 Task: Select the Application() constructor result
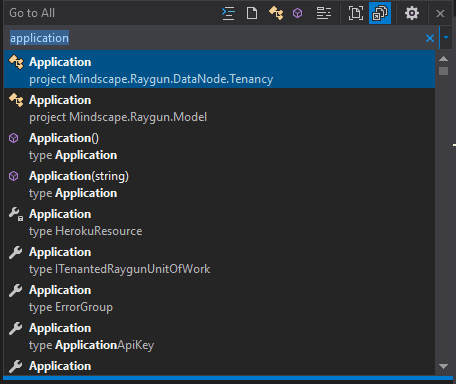pyautogui.click(x=219, y=145)
